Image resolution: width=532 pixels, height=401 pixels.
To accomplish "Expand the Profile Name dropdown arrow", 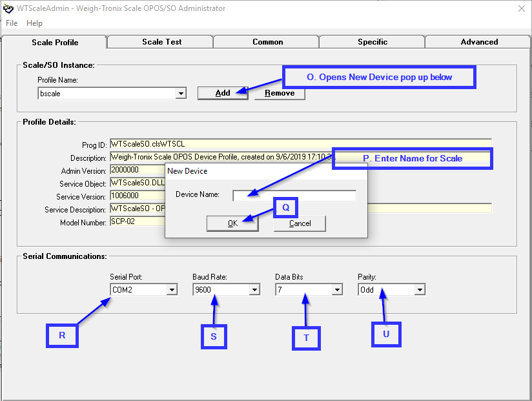I will (181, 93).
